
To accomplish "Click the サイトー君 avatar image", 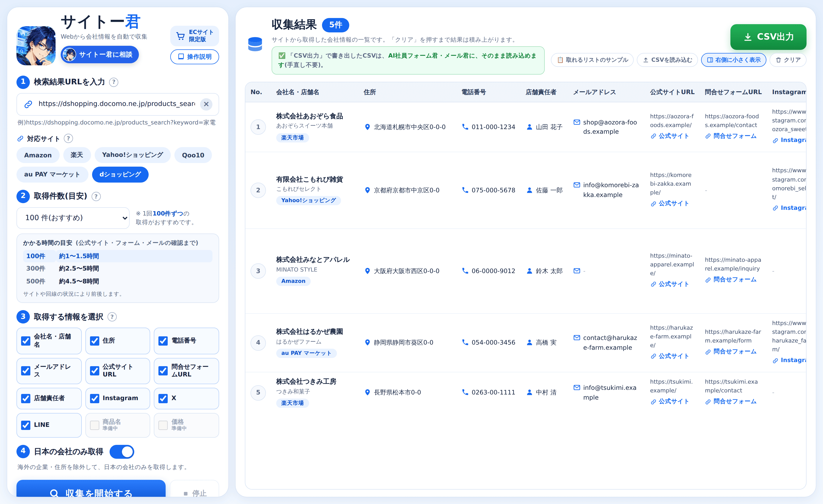I will 36,46.
